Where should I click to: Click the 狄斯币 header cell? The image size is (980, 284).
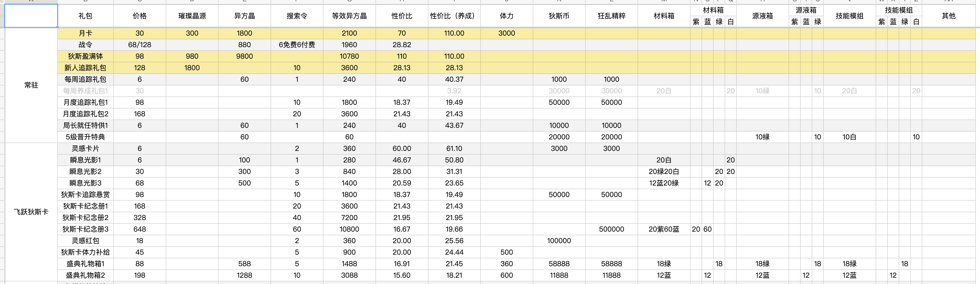pyautogui.click(x=559, y=16)
